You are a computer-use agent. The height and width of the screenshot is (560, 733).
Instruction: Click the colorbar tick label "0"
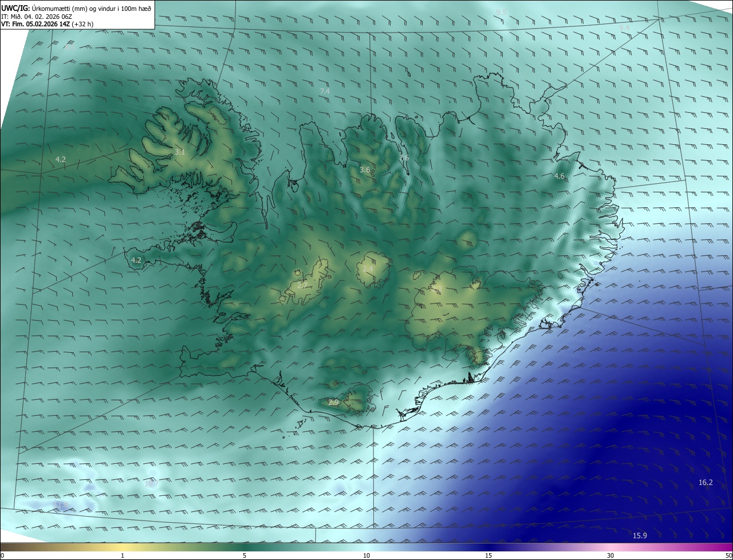coord(2,555)
